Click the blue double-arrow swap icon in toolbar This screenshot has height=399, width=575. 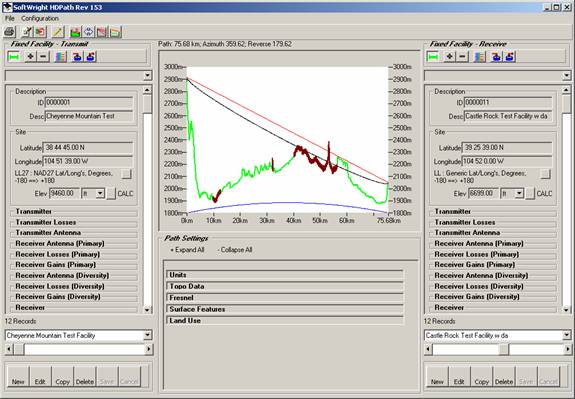88,32
